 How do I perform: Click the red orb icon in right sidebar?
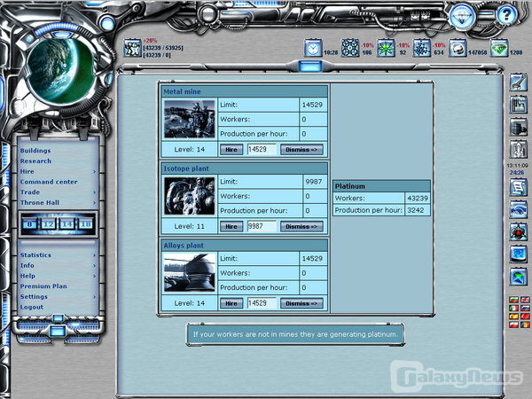[519, 231]
